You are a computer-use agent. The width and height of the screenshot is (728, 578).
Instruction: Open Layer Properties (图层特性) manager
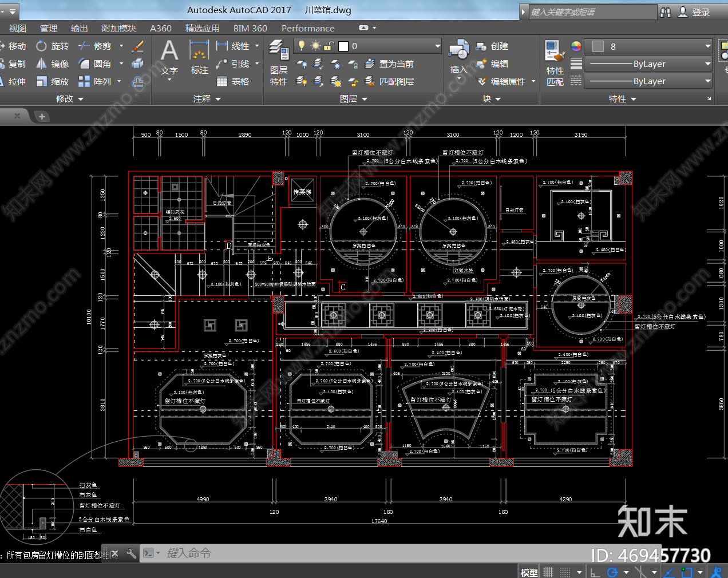pyautogui.click(x=279, y=63)
